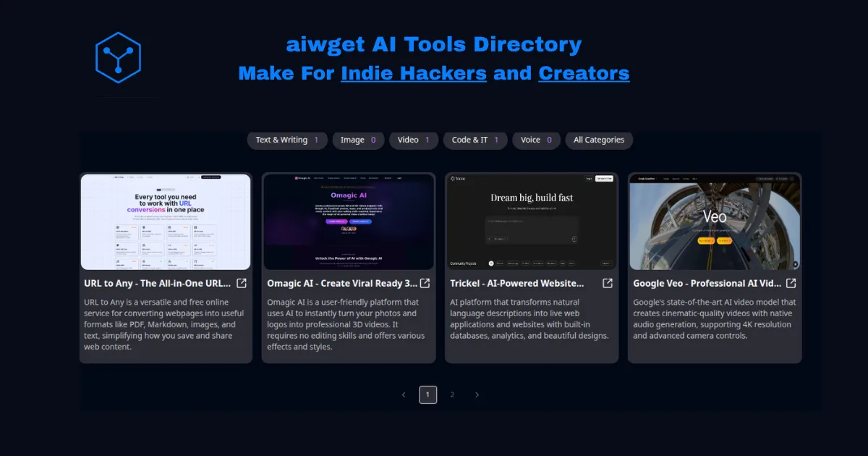The width and height of the screenshot is (868, 456).
Task: Filter by Image category
Action: coord(358,140)
